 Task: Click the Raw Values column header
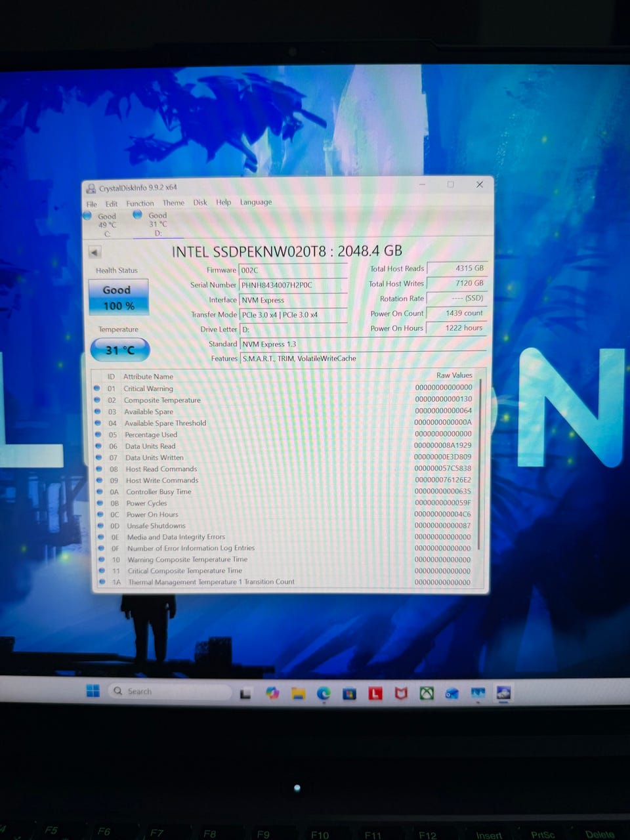454,375
